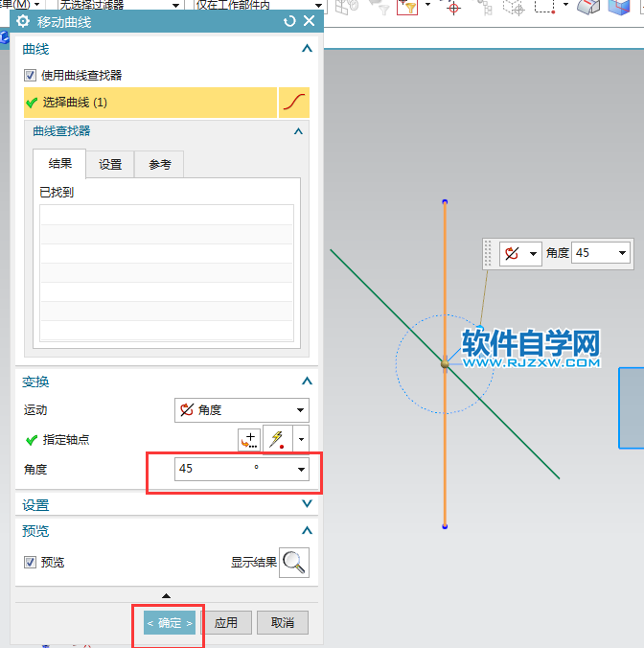Click the dashed cube with crosshair icon
The image size is (644, 648).
514,8
